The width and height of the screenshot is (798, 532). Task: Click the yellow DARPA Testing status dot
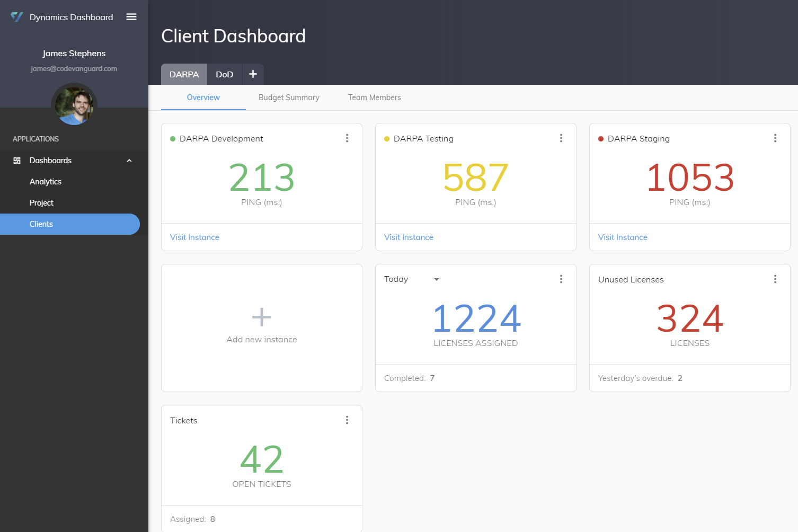pos(387,139)
